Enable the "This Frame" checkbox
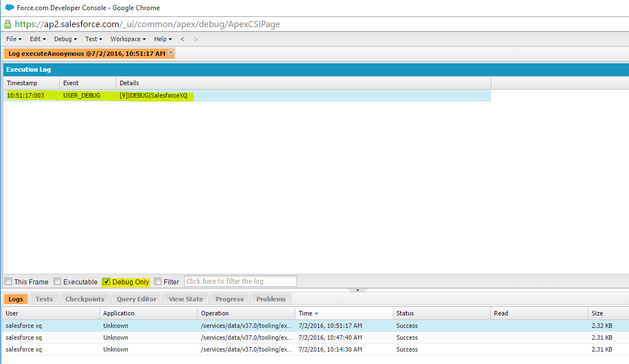Image resolution: width=629 pixels, height=364 pixels. 8,281
